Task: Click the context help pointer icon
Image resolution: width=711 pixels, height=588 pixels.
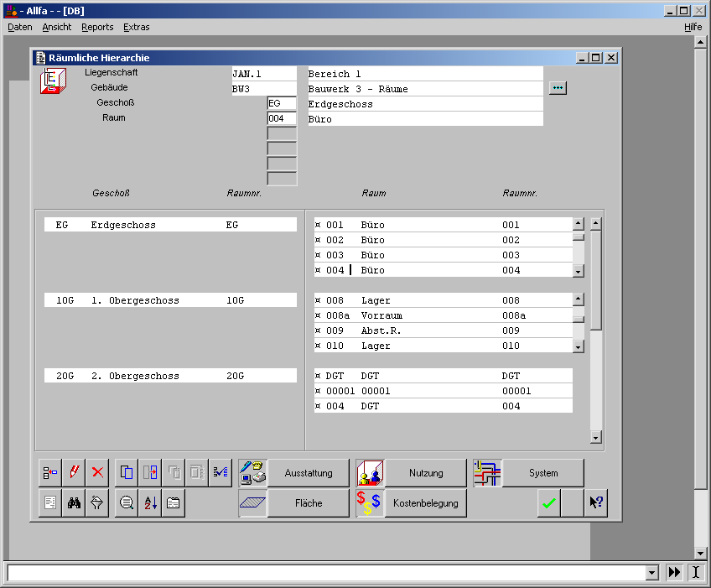Action: coord(596,502)
